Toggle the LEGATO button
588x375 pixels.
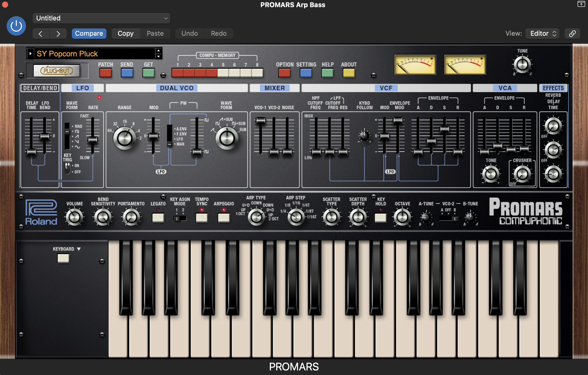tap(158, 218)
